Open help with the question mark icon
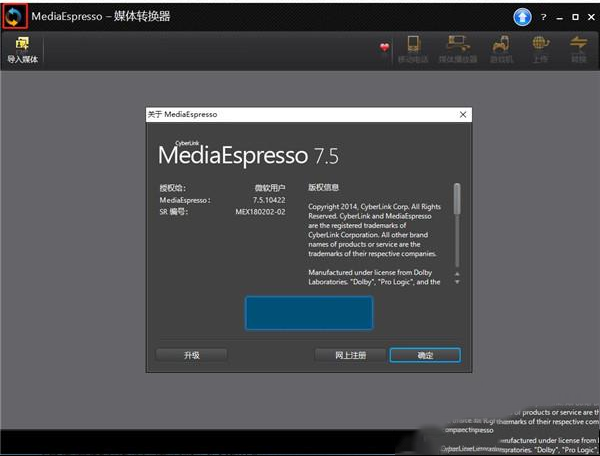Screen dimensions: 600x456 pyautogui.click(x=543, y=17)
